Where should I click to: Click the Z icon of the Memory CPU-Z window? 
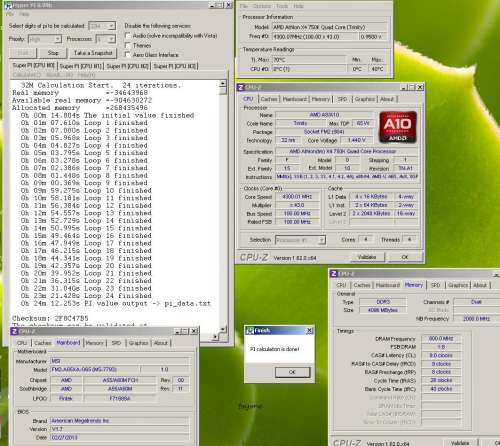tap(334, 274)
